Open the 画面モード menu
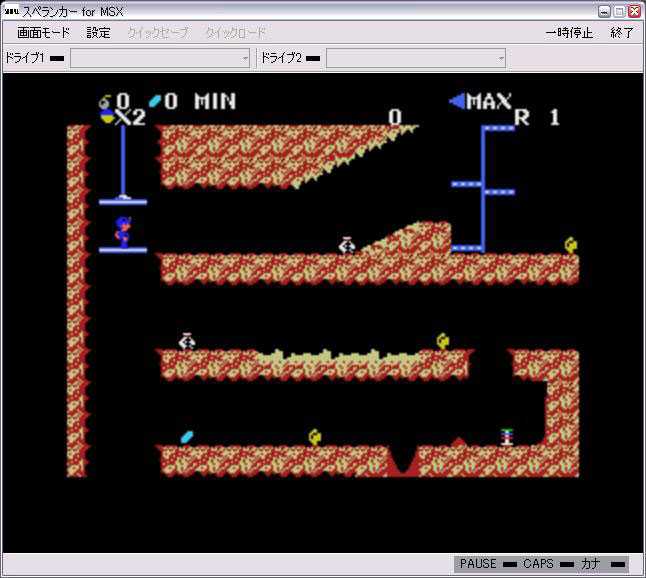This screenshot has height=578, width=646. [43, 33]
